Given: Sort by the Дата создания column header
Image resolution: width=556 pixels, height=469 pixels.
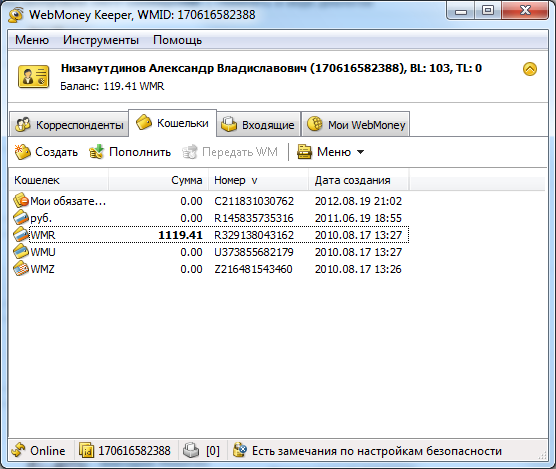Looking at the screenshot, I should click(359, 180).
